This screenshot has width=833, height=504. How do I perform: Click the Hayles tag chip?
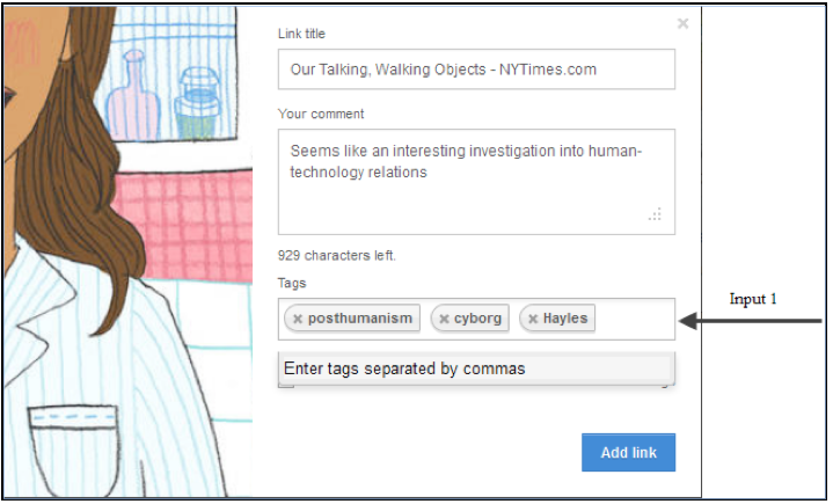click(557, 318)
